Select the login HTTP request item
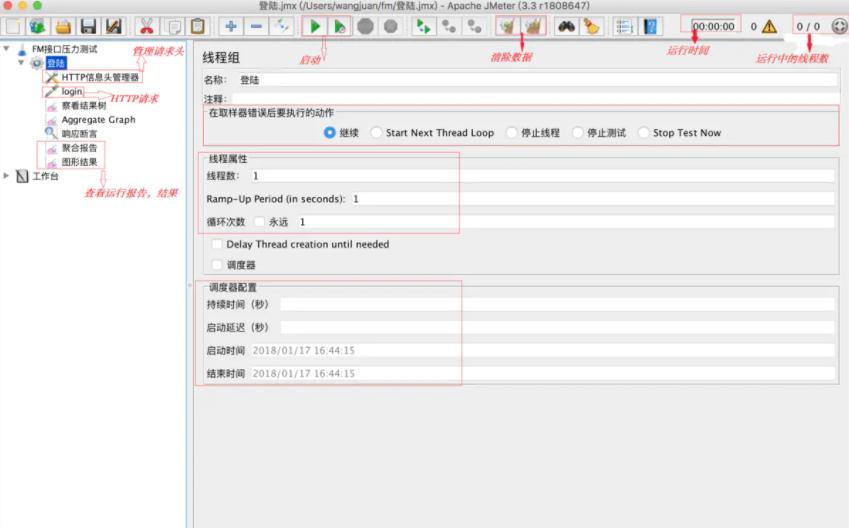The image size is (849, 528). click(71, 91)
